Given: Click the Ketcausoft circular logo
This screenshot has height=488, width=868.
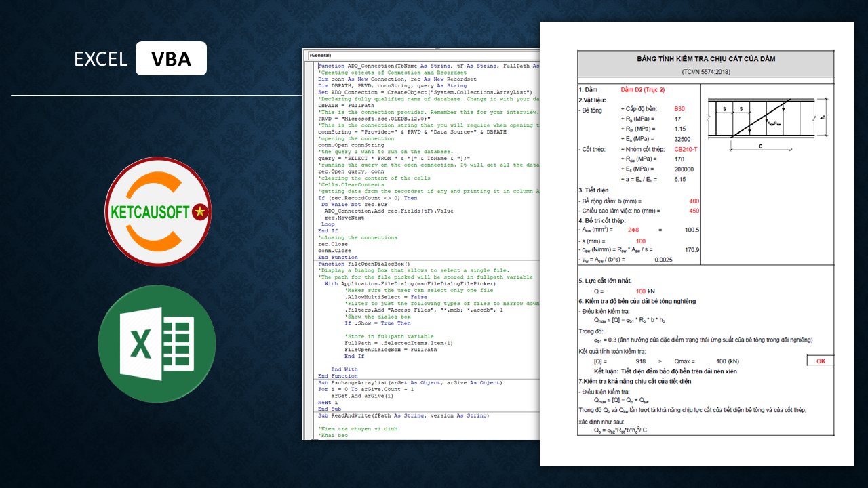Looking at the screenshot, I should (158, 211).
